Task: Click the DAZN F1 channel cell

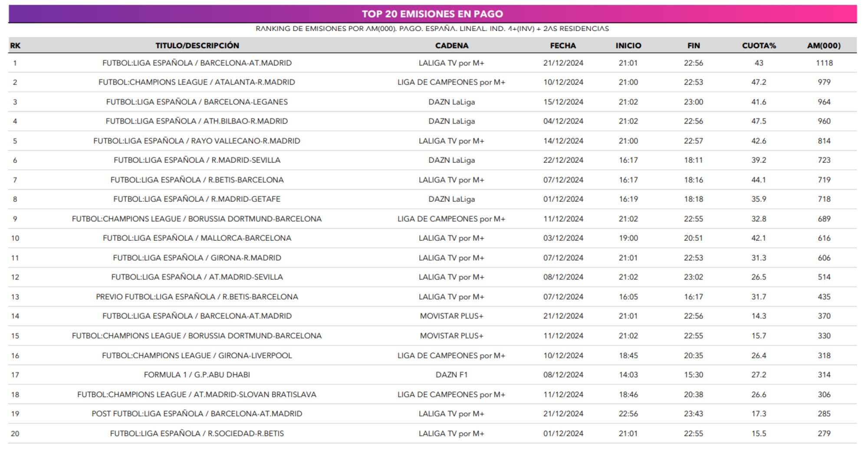Action: click(451, 374)
